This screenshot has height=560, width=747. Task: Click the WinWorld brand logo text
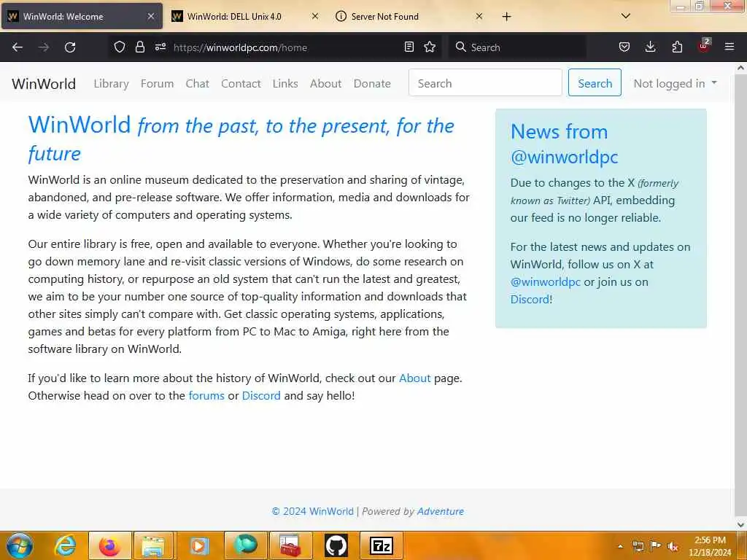[x=44, y=84]
